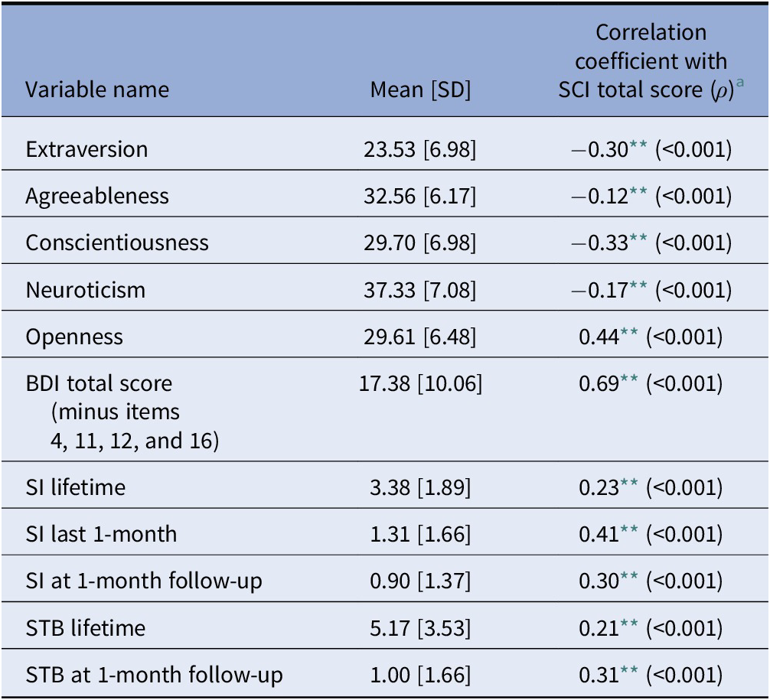
Task: Click the mean value 17.38 [10.06]
Action: point(420,383)
